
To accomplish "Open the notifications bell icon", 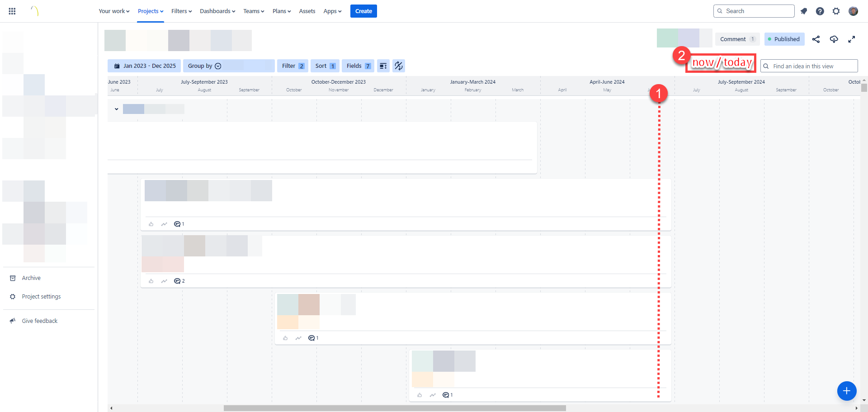I will [804, 11].
